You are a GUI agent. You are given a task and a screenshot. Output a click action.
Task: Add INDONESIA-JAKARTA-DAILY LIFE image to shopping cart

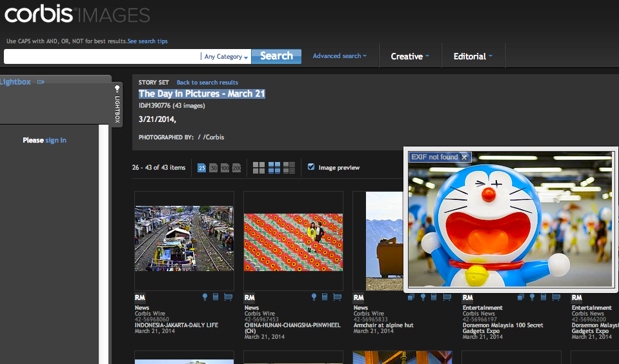(x=228, y=297)
